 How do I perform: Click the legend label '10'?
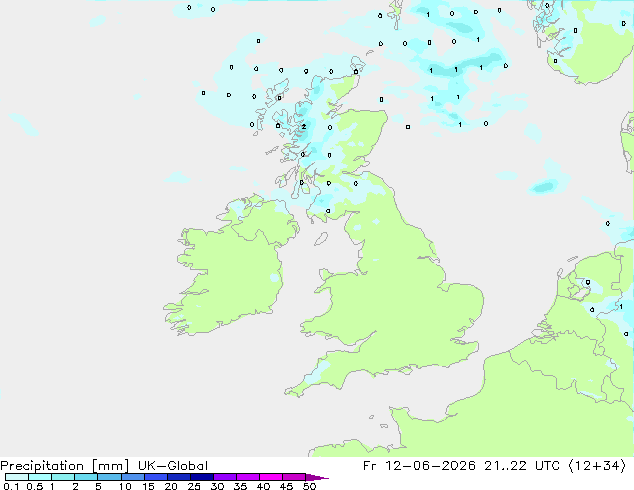pos(125,486)
